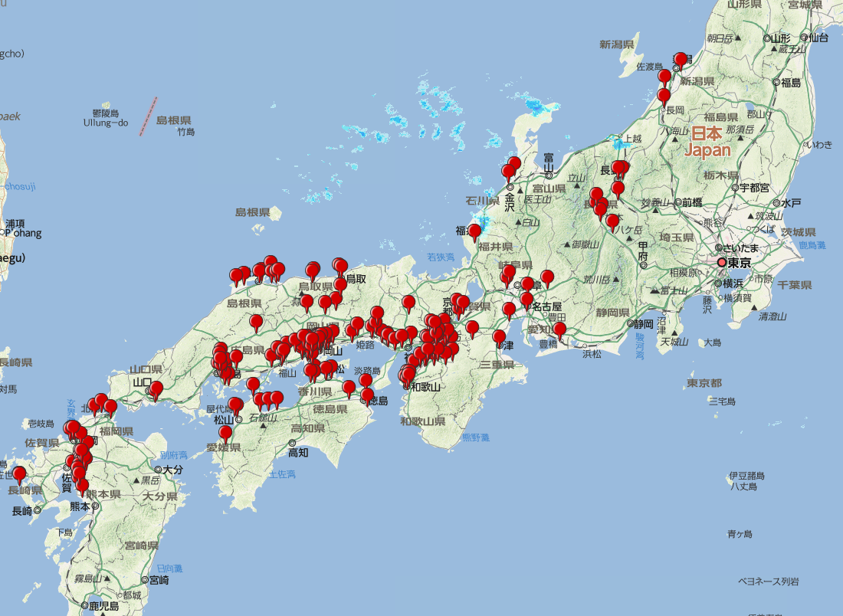Click the さいたま city label
The height and width of the screenshot is (616, 843).
(741, 247)
